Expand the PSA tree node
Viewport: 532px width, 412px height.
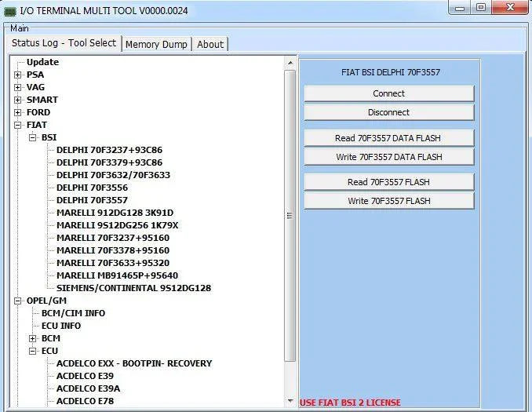click(x=18, y=75)
